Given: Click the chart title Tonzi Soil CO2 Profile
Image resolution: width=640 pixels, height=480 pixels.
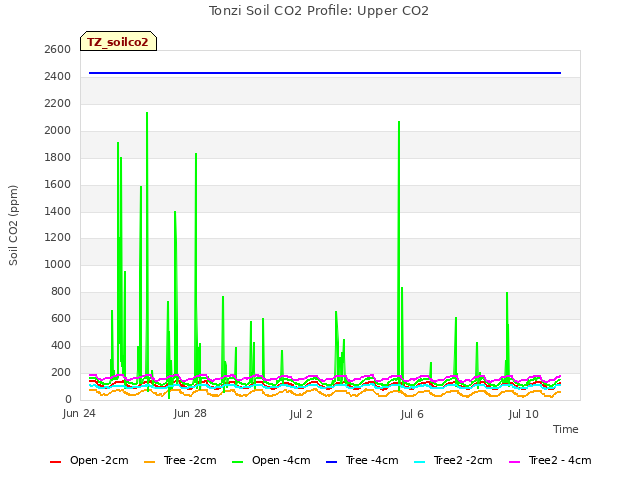Looking at the screenshot, I should (319, 11).
